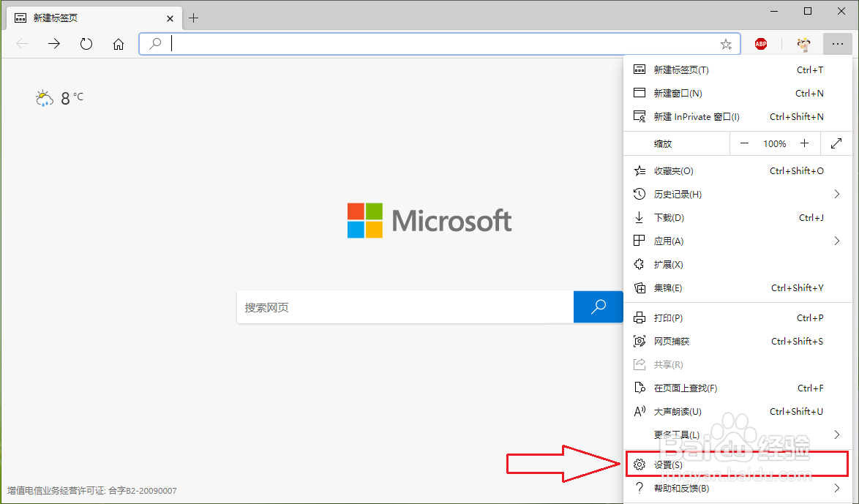
Task: Click the address bar input
Action: point(440,44)
